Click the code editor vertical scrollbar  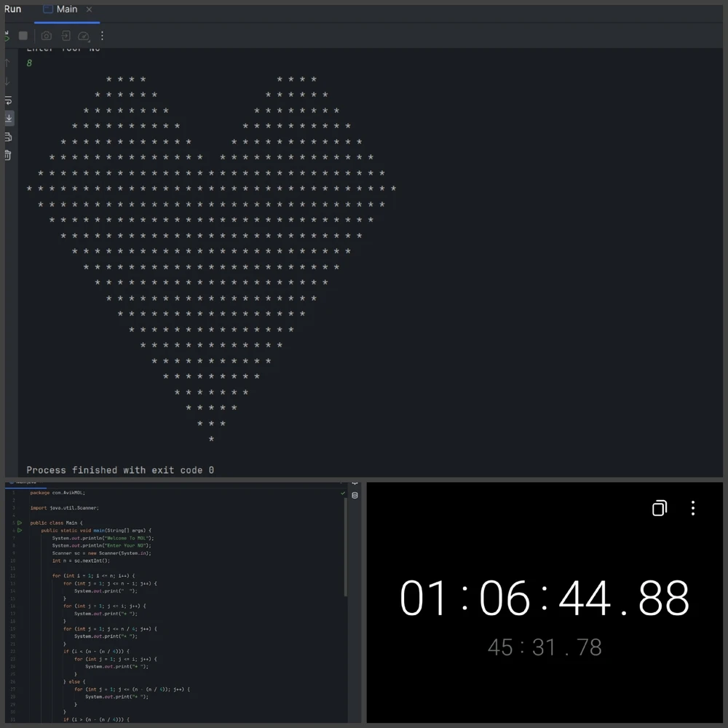click(x=346, y=546)
